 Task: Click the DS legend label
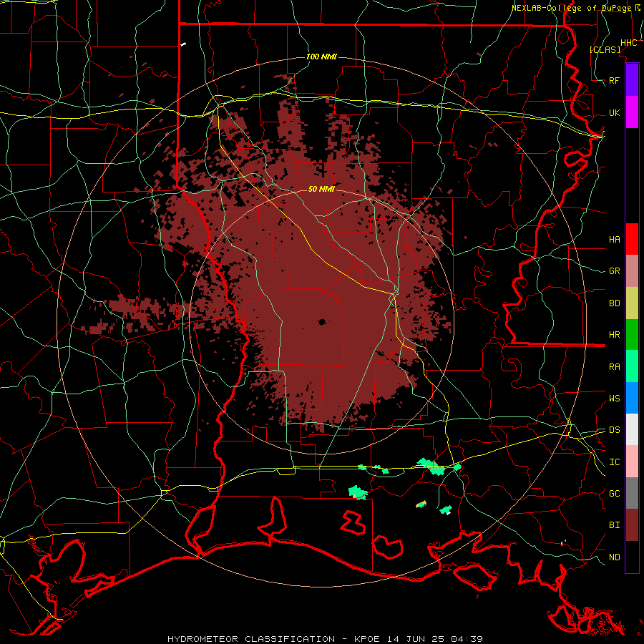(x=614, y=430)
